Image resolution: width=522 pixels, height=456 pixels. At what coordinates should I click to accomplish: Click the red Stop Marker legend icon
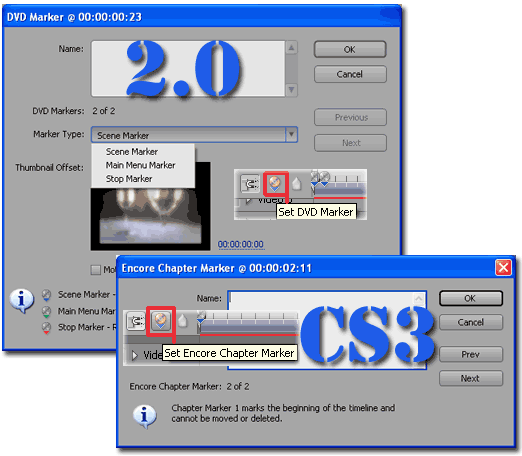[x=46, y=328]
